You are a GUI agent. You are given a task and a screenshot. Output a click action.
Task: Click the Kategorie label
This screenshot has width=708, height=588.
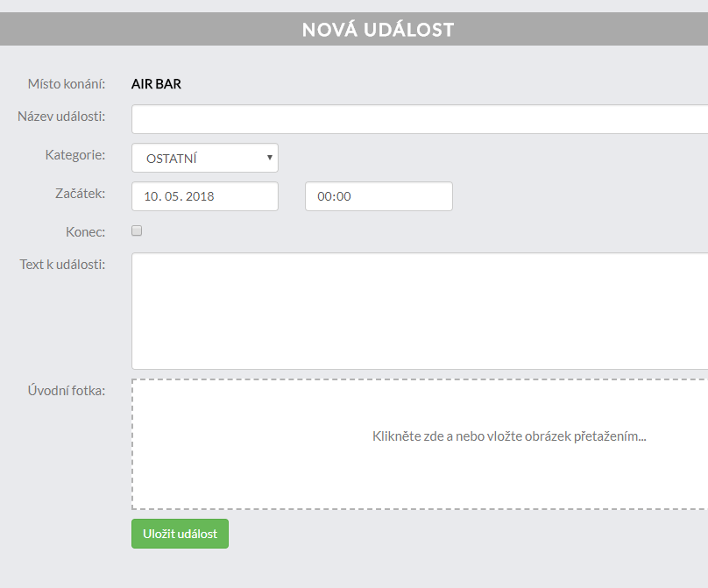click(x=75, y=155)
